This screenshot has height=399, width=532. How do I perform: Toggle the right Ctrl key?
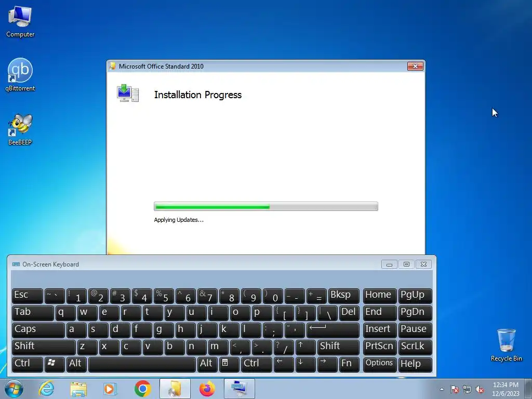tap(257, 364)
